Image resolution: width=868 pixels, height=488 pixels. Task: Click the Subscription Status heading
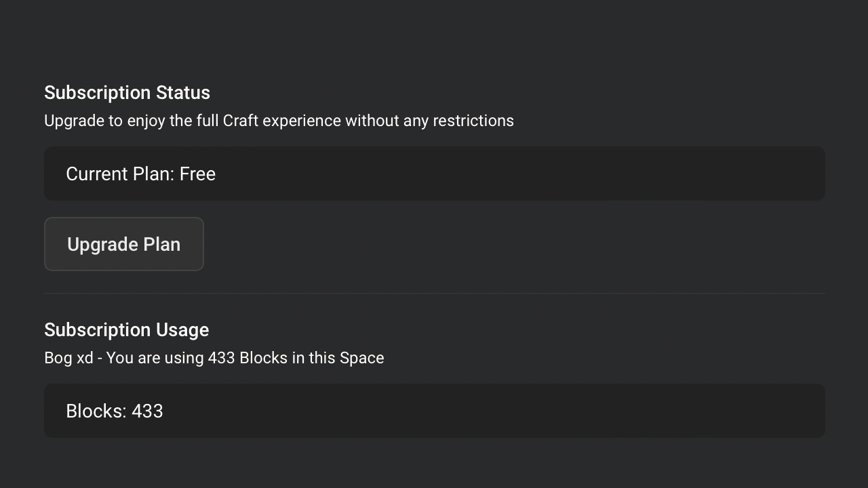[127, 92]
